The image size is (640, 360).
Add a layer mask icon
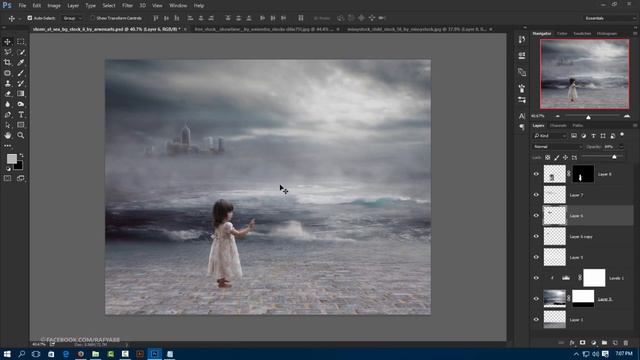(x=582, y=343)
